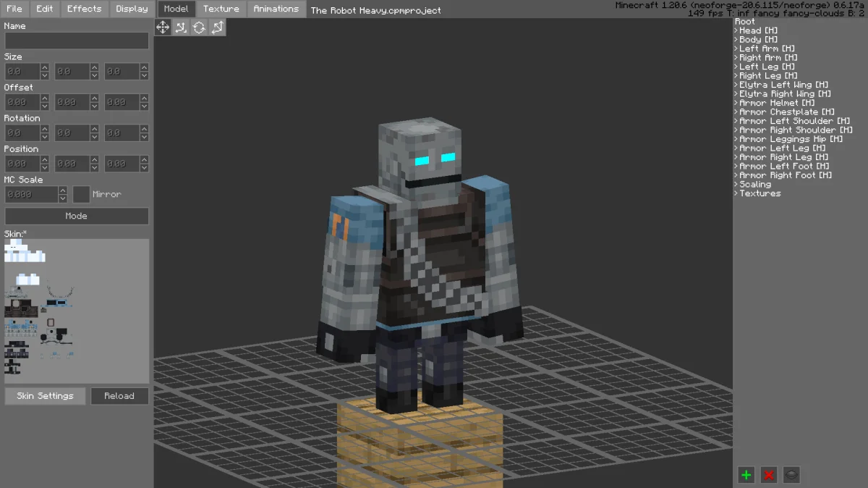Expand the Elytra Right Wing [H] node
This screenshot has height=488, width=868.
coord(736,94)
